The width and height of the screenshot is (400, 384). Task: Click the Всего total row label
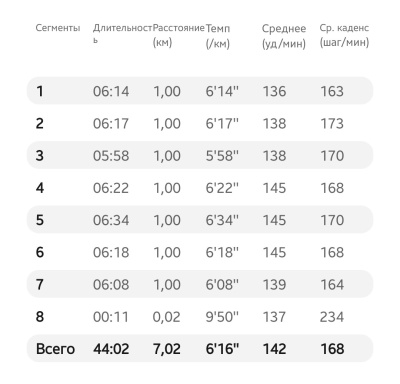(55, 349)
